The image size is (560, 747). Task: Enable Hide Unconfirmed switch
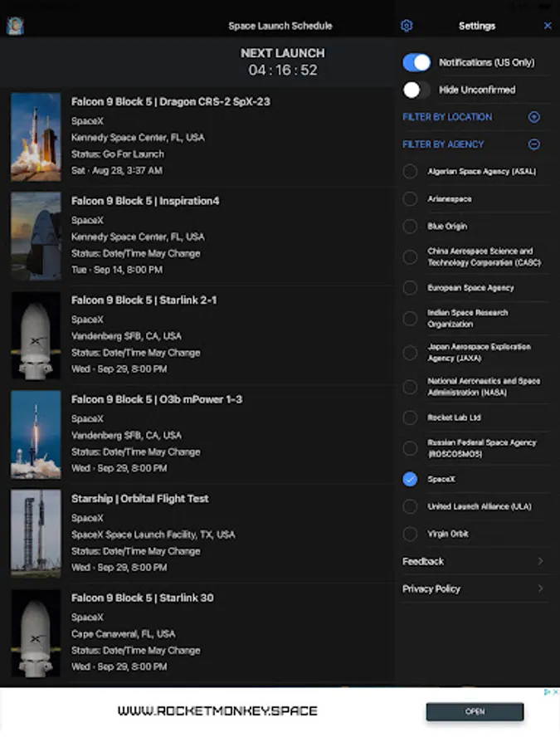pyautogui.click(x=416, y=90)
